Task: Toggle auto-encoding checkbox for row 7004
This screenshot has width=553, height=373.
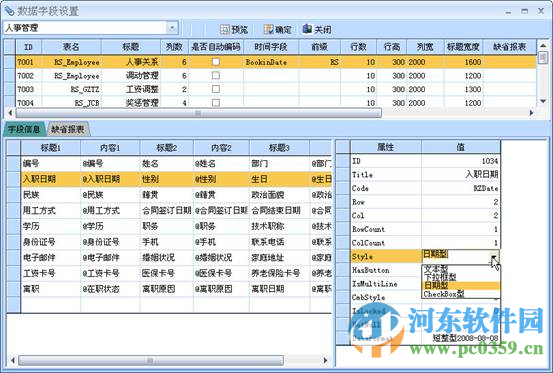Action: coord(216,102)
